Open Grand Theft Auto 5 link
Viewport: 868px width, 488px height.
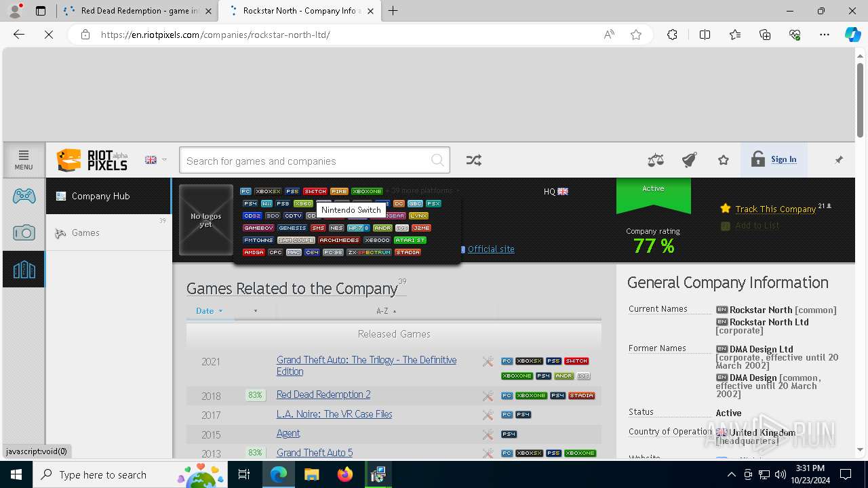315,453
